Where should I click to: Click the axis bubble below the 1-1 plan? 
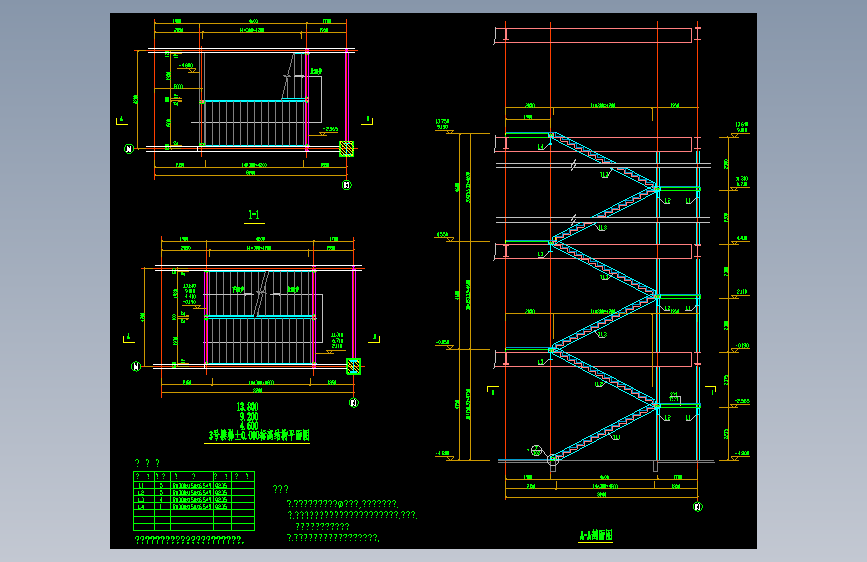click(x=347, y=185)
